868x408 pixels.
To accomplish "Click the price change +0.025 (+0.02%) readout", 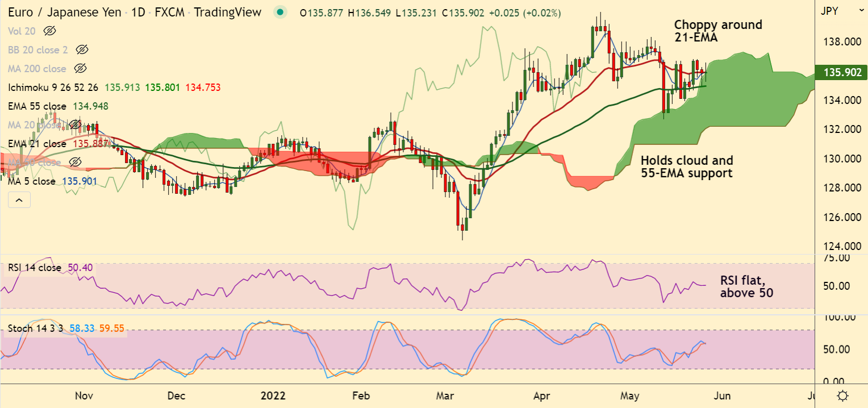I will pos(524,12).
